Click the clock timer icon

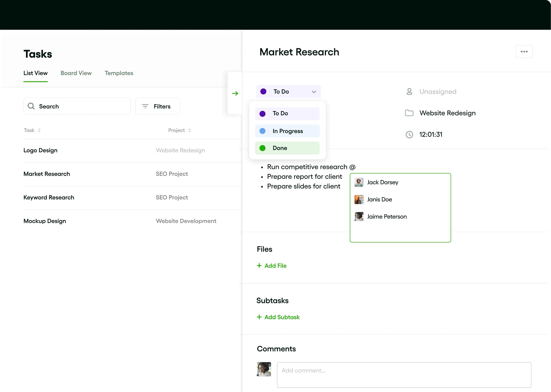point(409,134)
